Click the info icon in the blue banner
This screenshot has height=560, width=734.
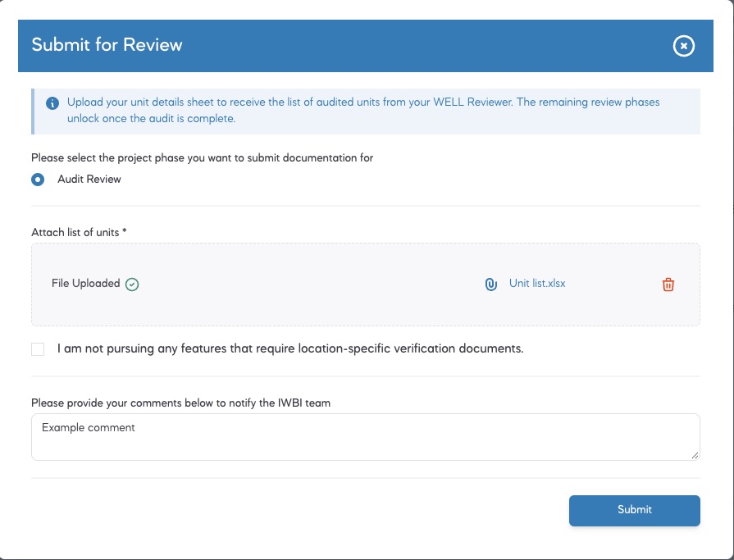coord(52,103)
